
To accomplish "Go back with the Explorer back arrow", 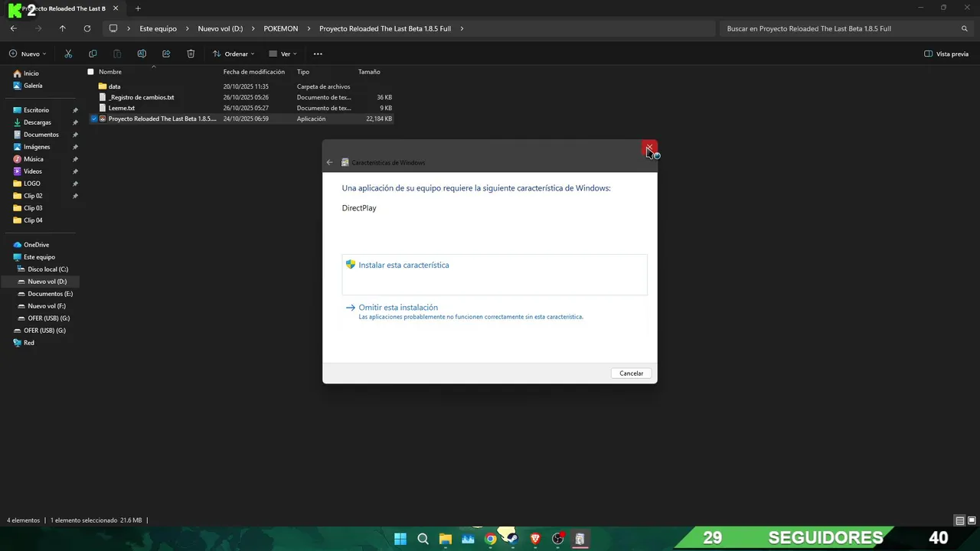I will click(13, 28).
